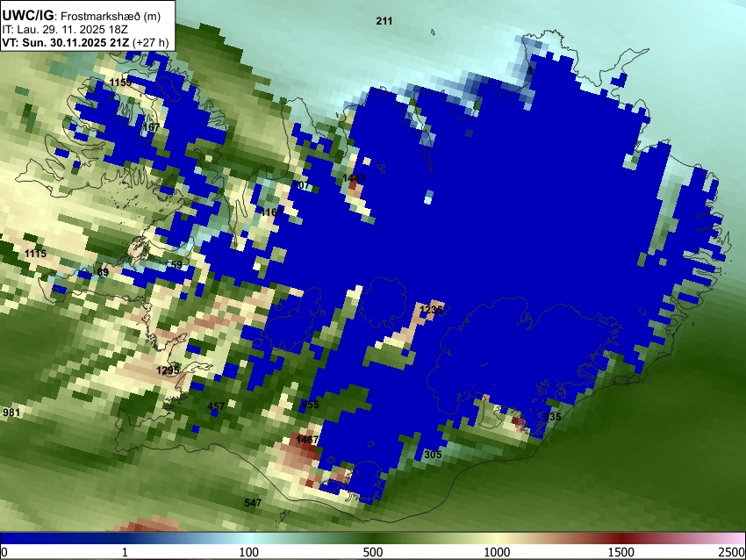This screenshot has width=746, height=560.
Task: Click the IT: Lau. 29. 11. 2025 18Z line
Action: [x=65, y=30]
